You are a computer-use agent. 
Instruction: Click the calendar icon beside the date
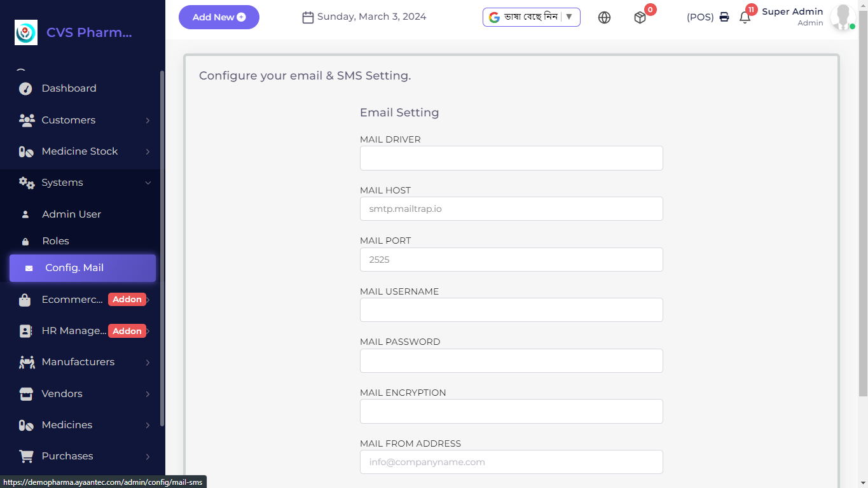tap(308, 17)
